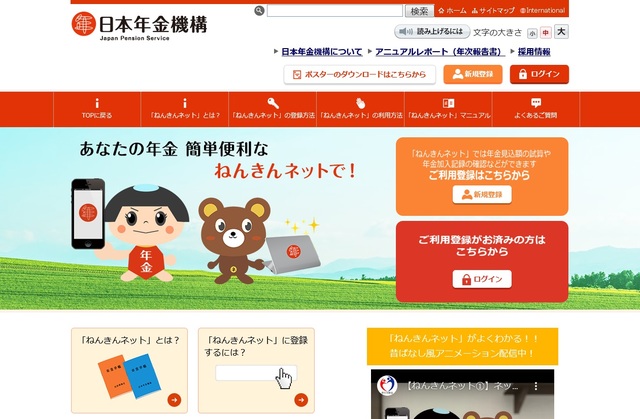Screen dimensions: 640x419
Task: Open the book icon マニュアル menu
Action: (449, 103)
